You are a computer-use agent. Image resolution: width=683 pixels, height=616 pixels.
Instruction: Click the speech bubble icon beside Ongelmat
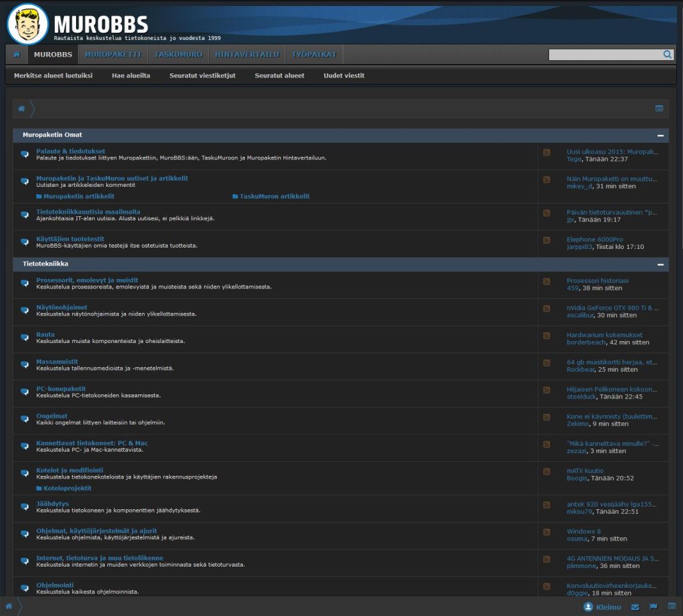[25, 419]
